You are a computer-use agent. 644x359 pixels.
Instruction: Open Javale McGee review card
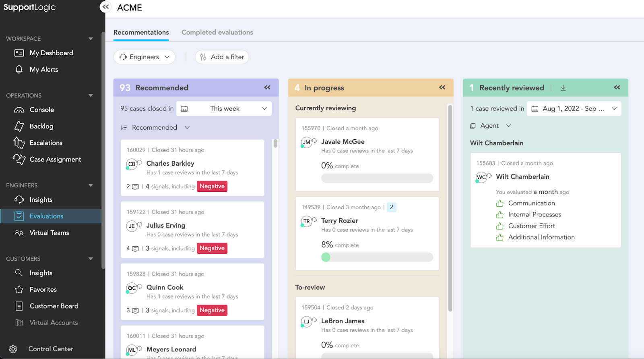click(367, 154)
